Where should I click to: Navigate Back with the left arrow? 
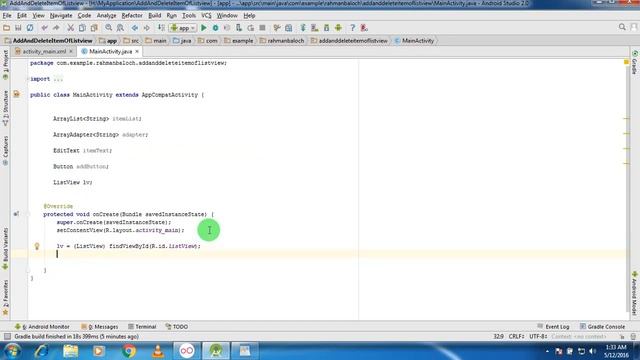135,28
